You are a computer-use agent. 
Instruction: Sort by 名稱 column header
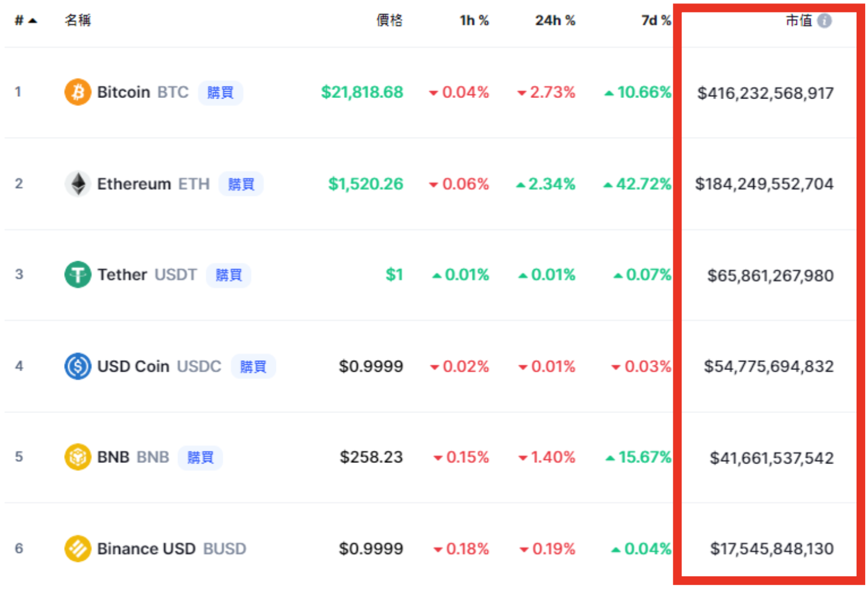click(x=78, y=21)
